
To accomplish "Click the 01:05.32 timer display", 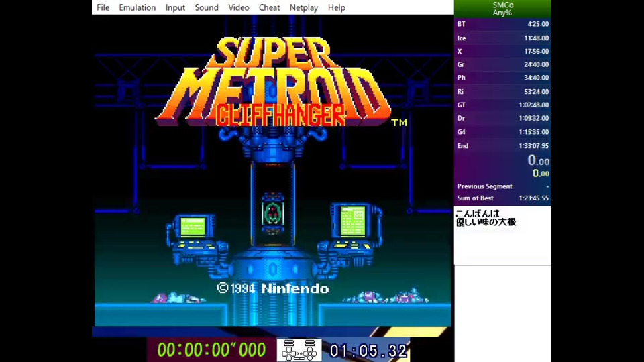I will [368, 351].
